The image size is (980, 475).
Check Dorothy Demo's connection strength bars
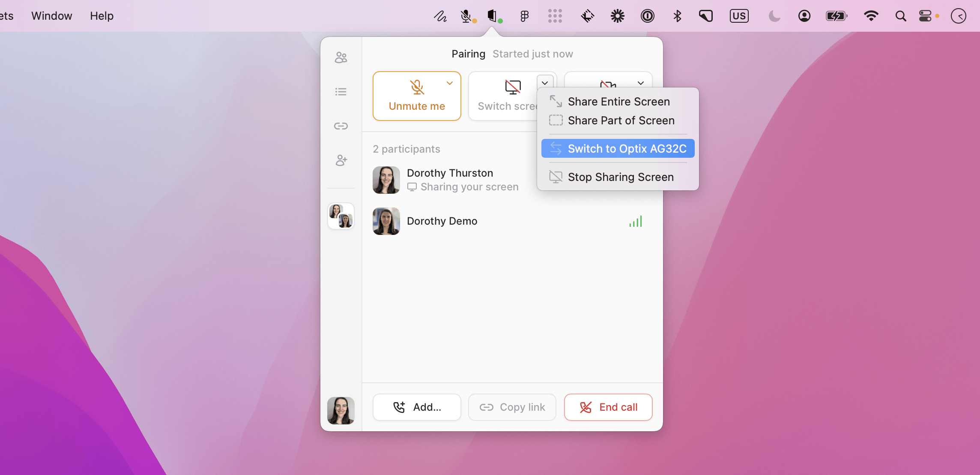(636, 221)
